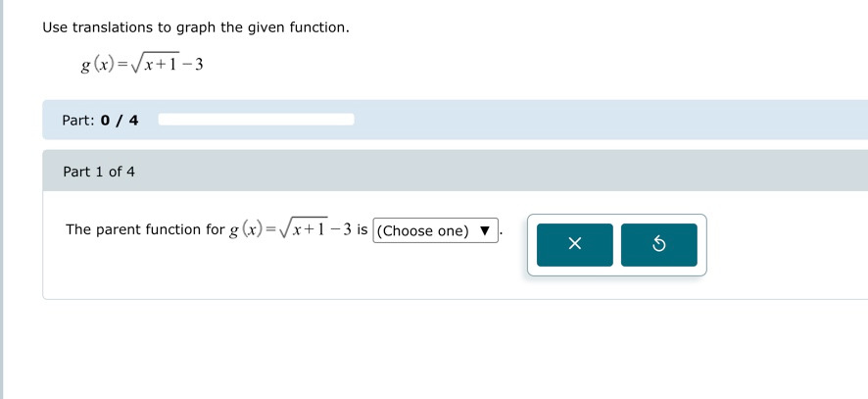This screenshot has height=399, width=868.
Task: Click the Use translations instruction text
Action: 196,27
